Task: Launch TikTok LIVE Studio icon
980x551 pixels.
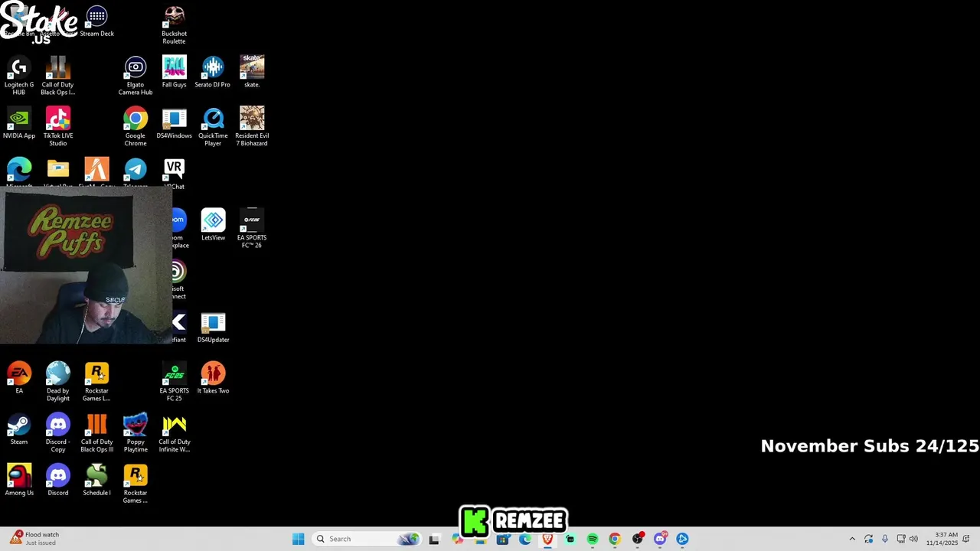Action: 58,126
